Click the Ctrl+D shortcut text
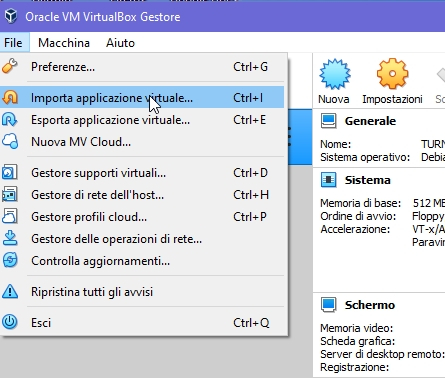The height and width of the screenshot is (378, 445). 250,173
